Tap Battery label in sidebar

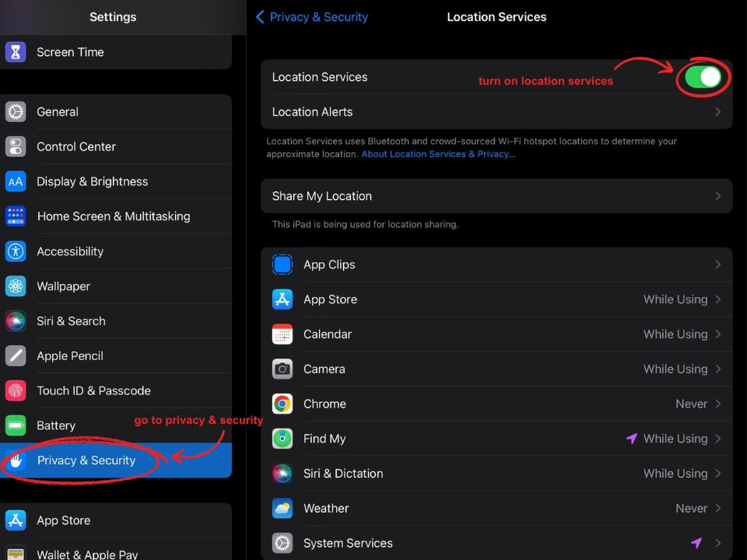coord(56,425)
